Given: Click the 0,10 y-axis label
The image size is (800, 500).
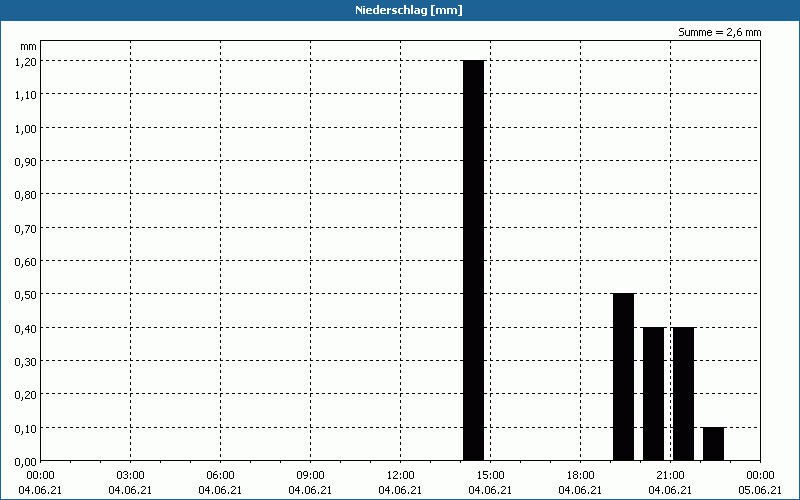Looking at the screenshot, I should [26, 428].
